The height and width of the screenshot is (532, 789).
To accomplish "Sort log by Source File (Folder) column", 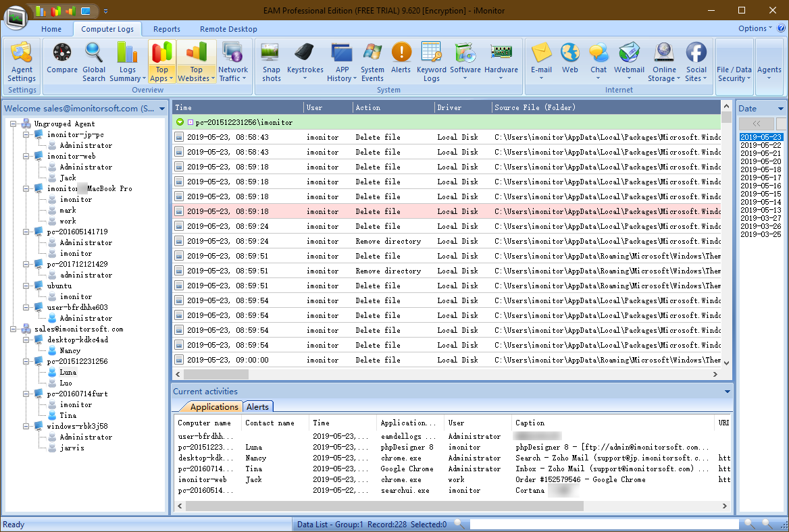I will click(x=607, y=107).
